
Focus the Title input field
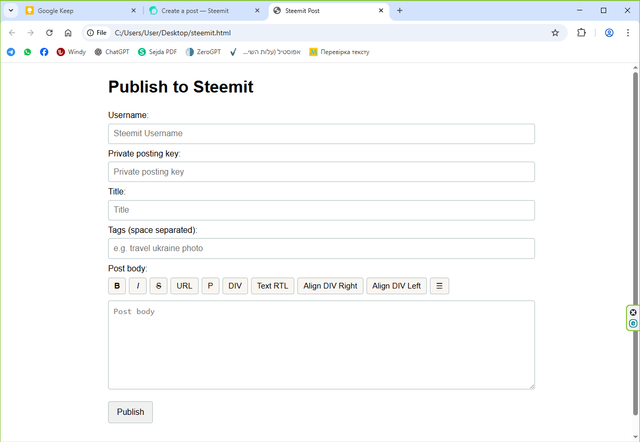pos(321,210)
